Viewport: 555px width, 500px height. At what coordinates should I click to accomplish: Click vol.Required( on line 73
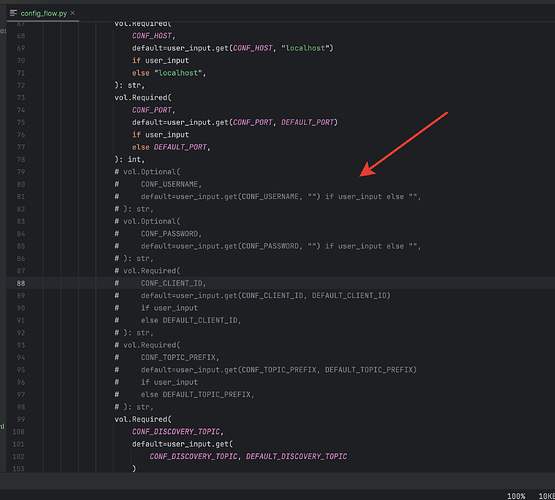click(x=143, y=98)
